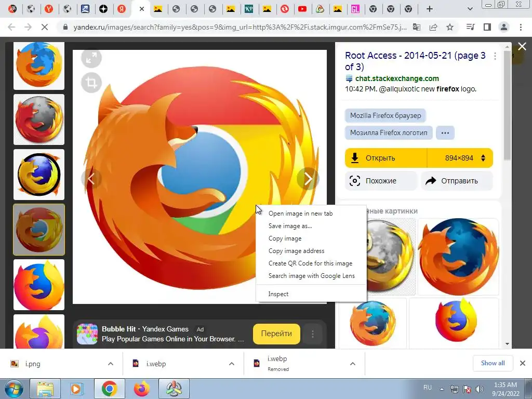
Task: Go to previous image with left arrow
Action: (91, 179)
